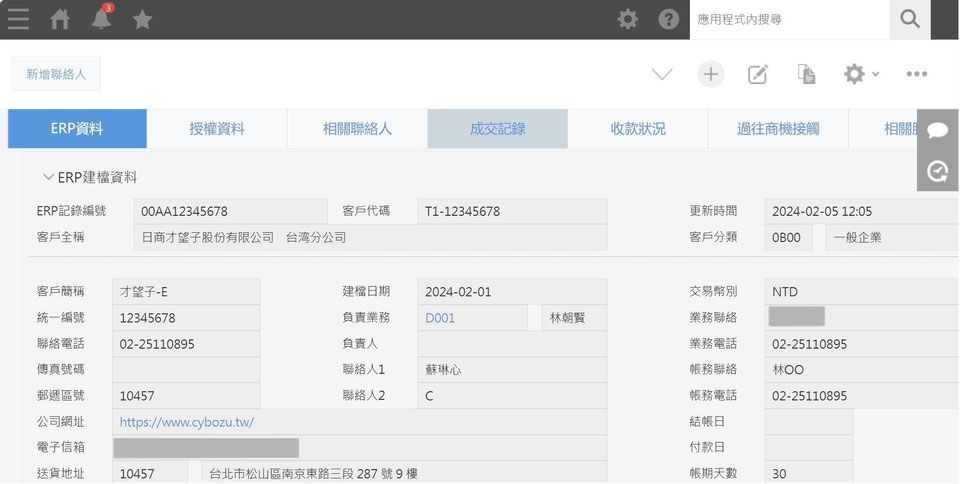Screen dimensions: 960x484
Task: Switch to the 成交記錄 tab
Action: click(x=498, y=128)
